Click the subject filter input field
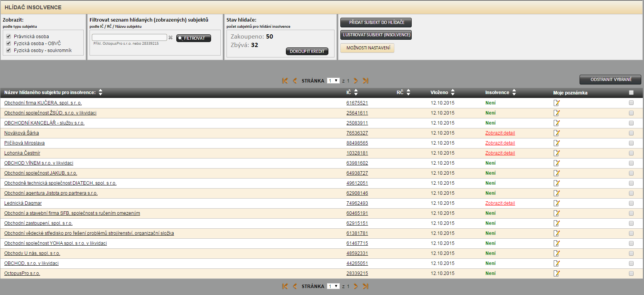The width and height of the screenshot is (644, 295). 129,37
